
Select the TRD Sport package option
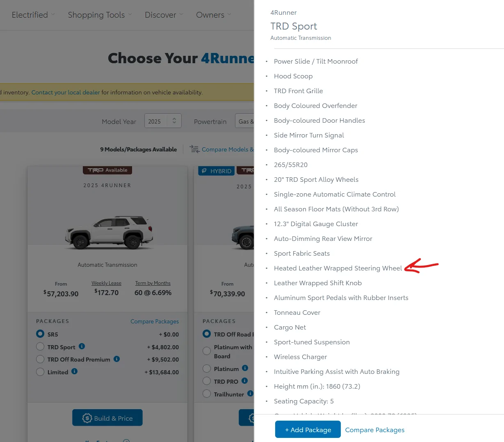40,347
